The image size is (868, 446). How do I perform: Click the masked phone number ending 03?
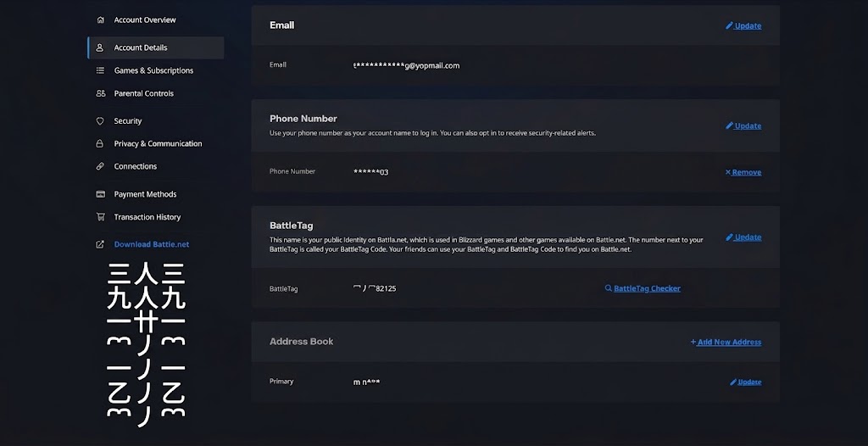(x=371, y=172)
